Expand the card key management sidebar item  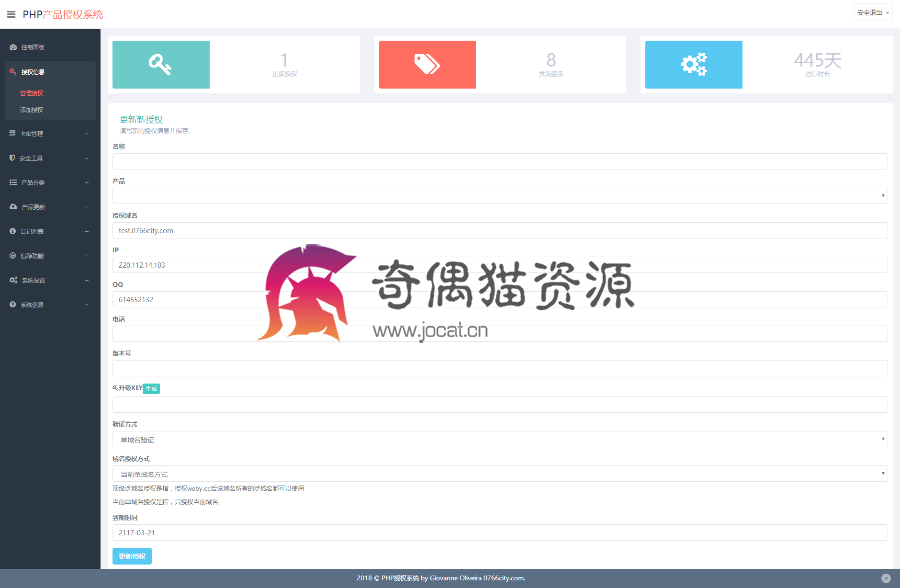pos(50,133)
